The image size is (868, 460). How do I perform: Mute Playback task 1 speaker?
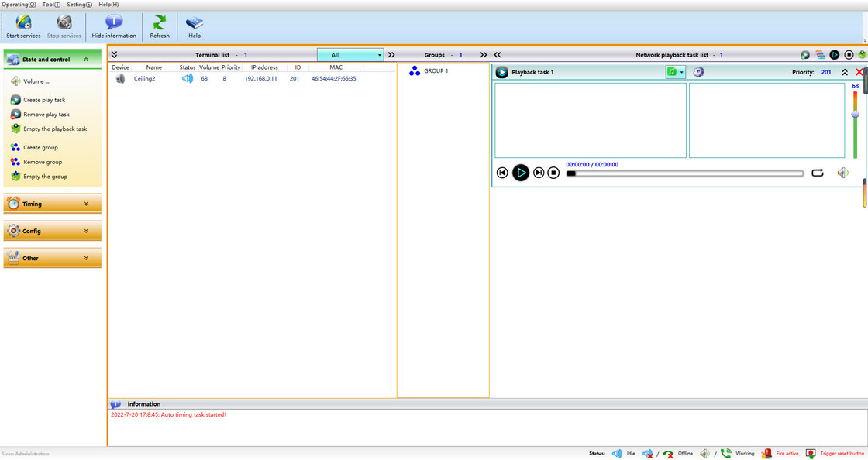point(842,173)
